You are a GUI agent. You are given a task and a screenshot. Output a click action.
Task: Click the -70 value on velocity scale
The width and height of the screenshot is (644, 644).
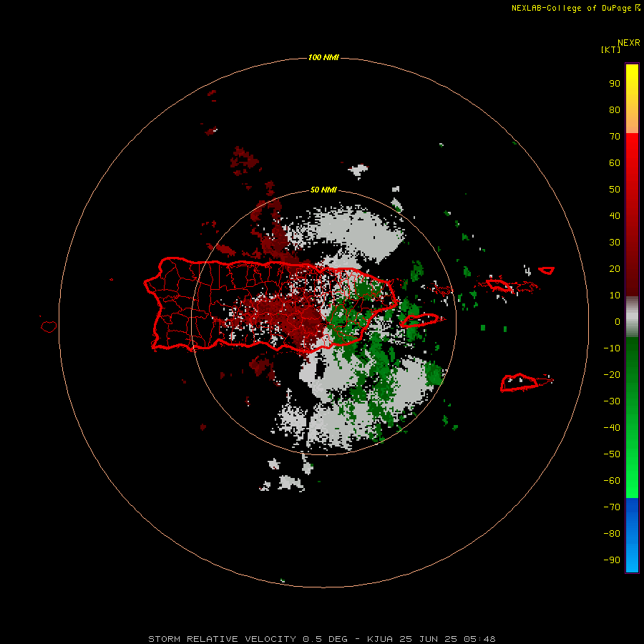click(x=612, y=507)
